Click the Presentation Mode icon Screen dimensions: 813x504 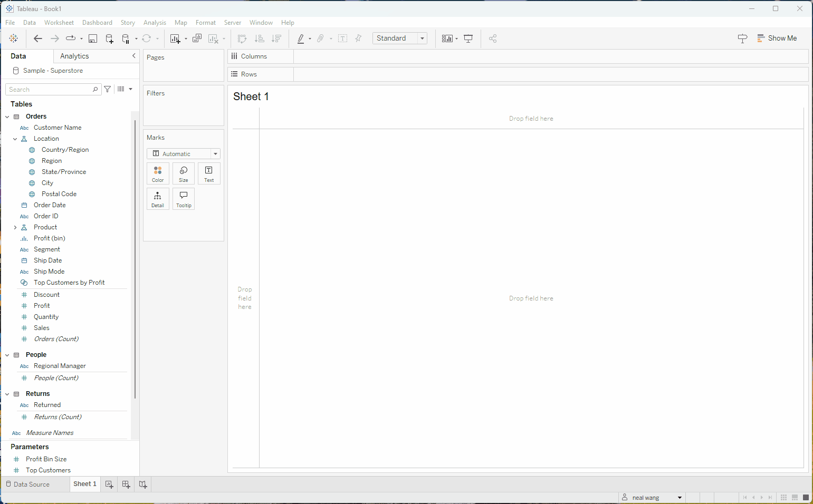point(468,38)
